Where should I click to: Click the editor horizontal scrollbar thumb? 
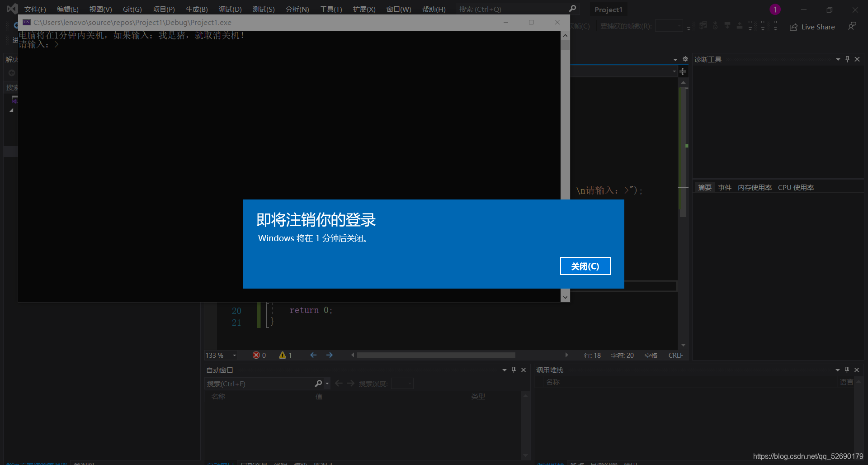click(x=436, y=355)
